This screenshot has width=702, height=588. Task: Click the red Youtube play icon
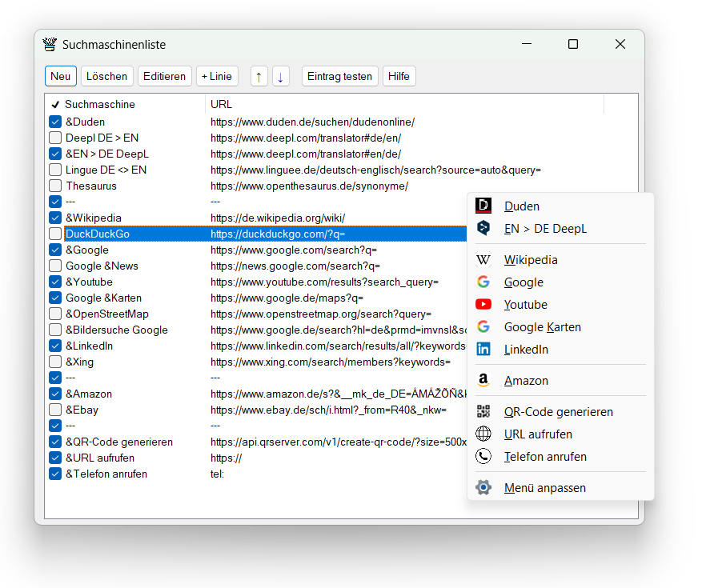pos(483,304)
